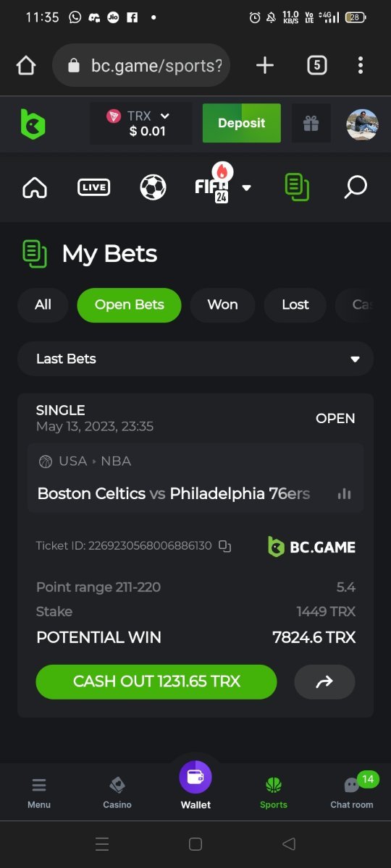Tap the browser address bar

[x=141, y=66]
